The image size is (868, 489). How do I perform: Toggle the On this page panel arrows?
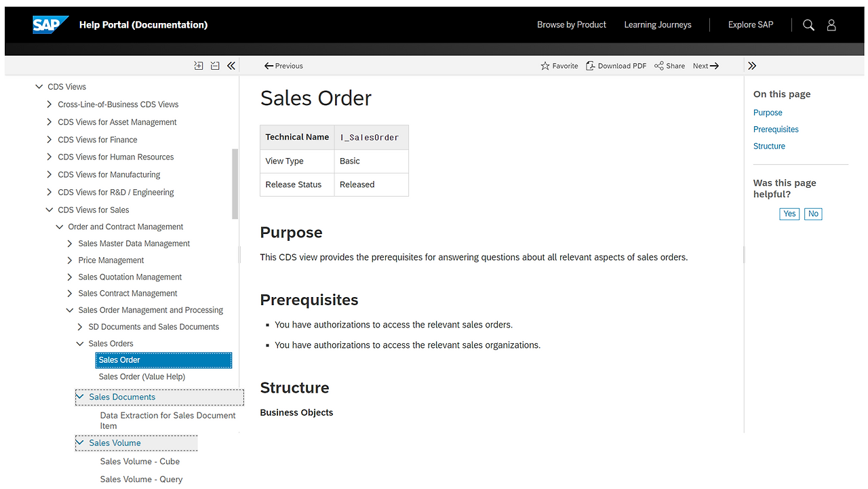tap(752, 66)
